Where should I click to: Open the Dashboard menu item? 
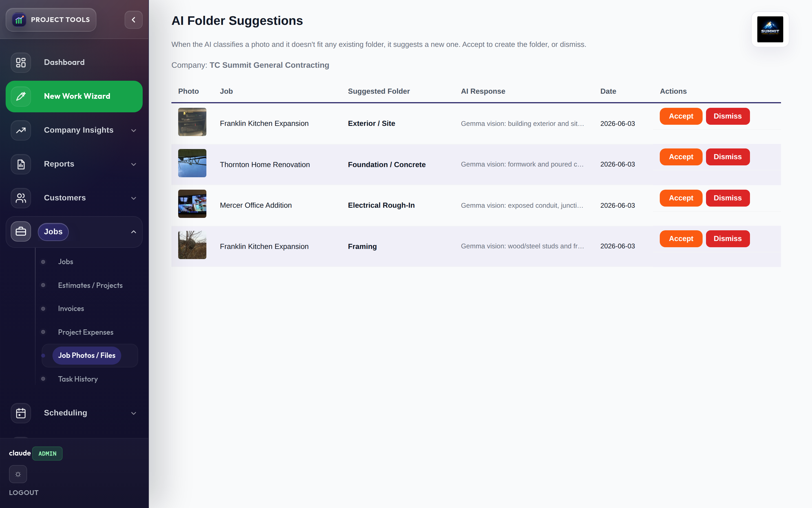74,62
